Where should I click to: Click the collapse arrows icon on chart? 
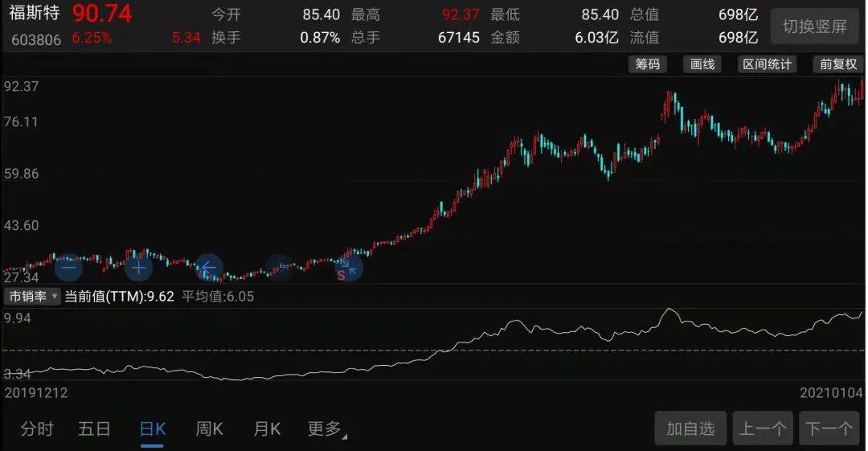(349, 268)
